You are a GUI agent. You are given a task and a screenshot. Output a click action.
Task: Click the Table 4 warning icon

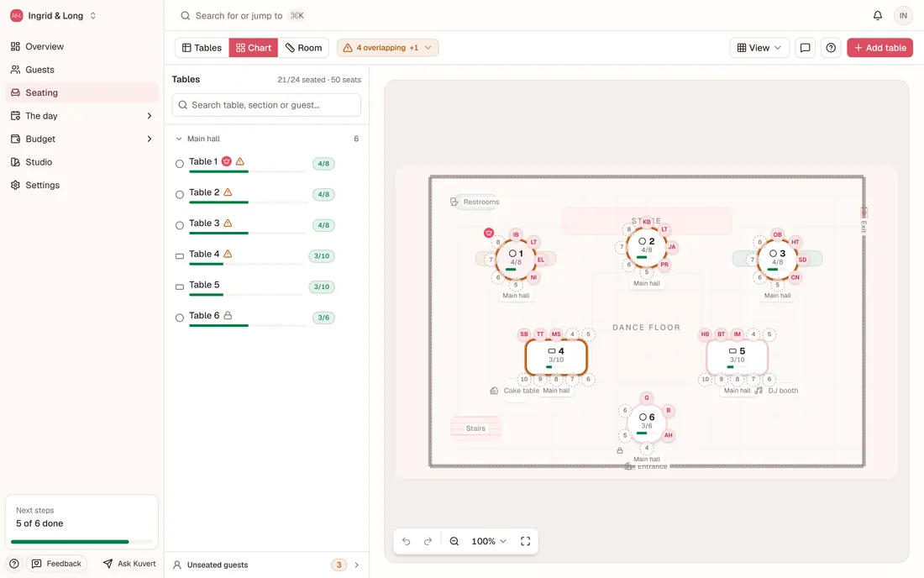point(228,254)
